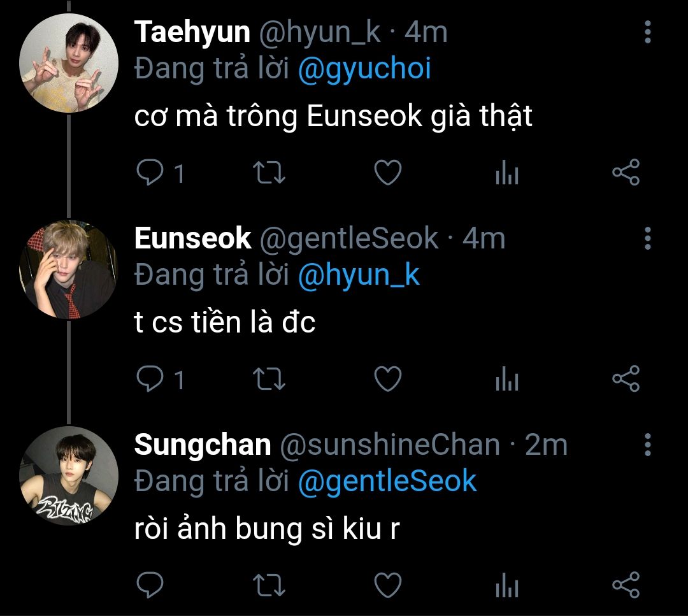Retweet Taehyun's post about Eunseok
Viewport: 688px width, 616px height.
pos(270,173)
